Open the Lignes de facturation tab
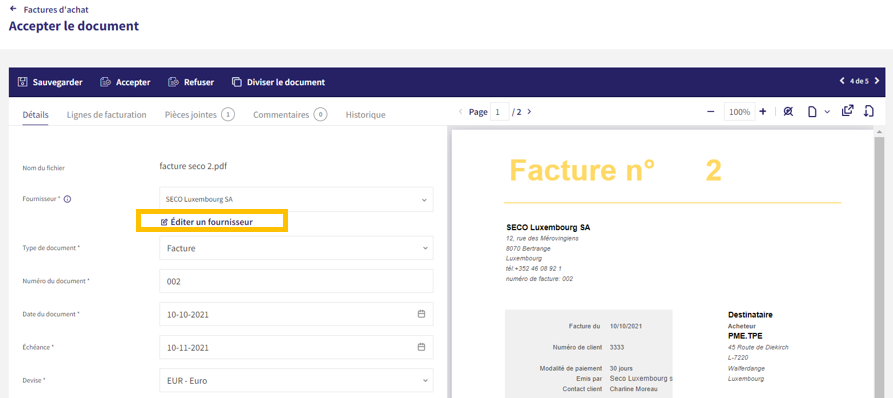 pyautogui.click(x=106, y=114)
